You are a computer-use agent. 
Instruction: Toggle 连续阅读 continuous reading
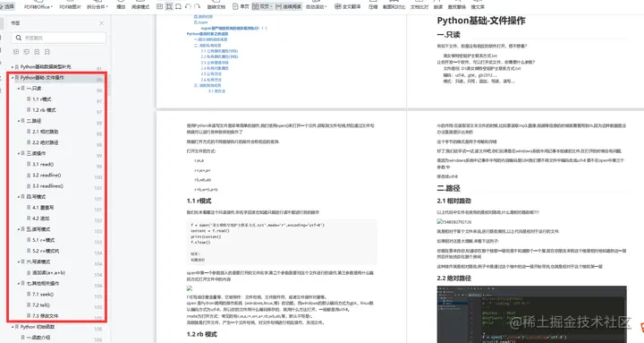point(289,6)
